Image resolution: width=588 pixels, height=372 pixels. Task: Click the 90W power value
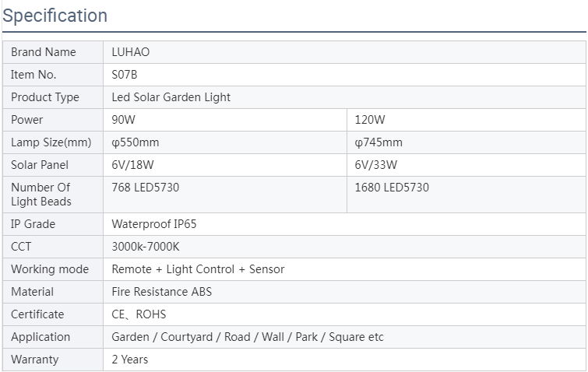122,120
